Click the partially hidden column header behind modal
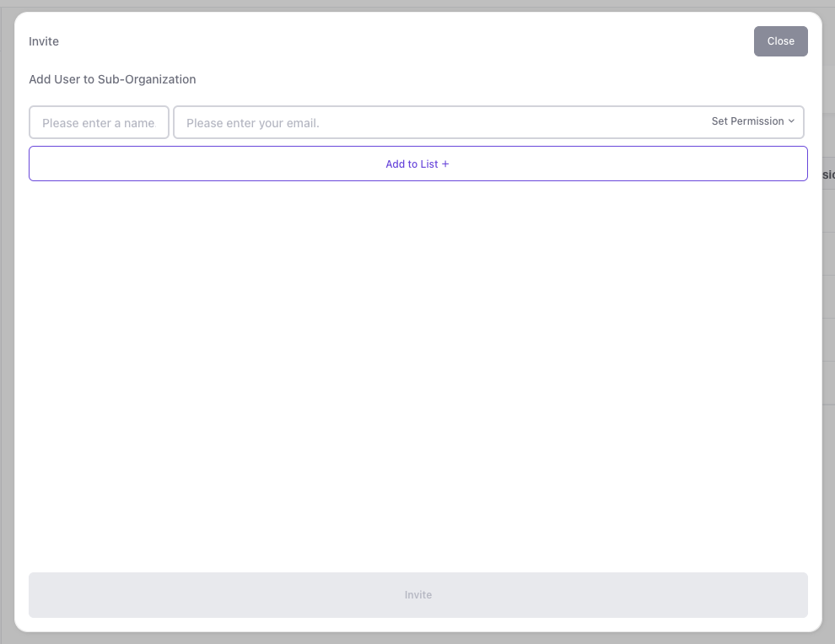The width and height of the screenshot is (835, 644). coord(828,174)
